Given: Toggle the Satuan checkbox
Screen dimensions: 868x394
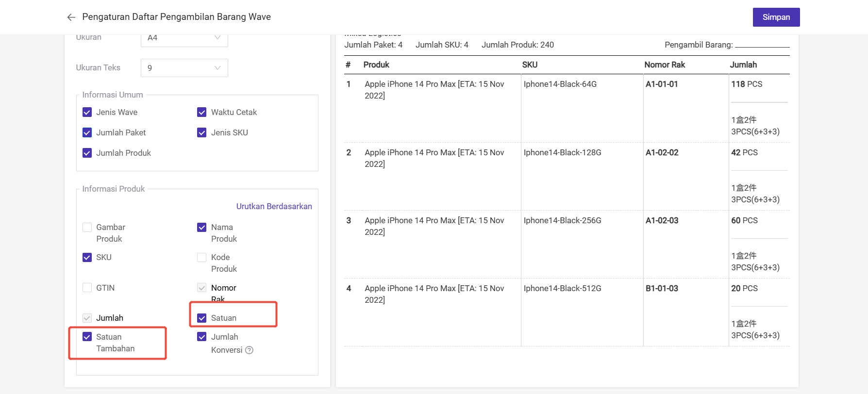Looking at the screenshot, I should (x=202, y=318).
